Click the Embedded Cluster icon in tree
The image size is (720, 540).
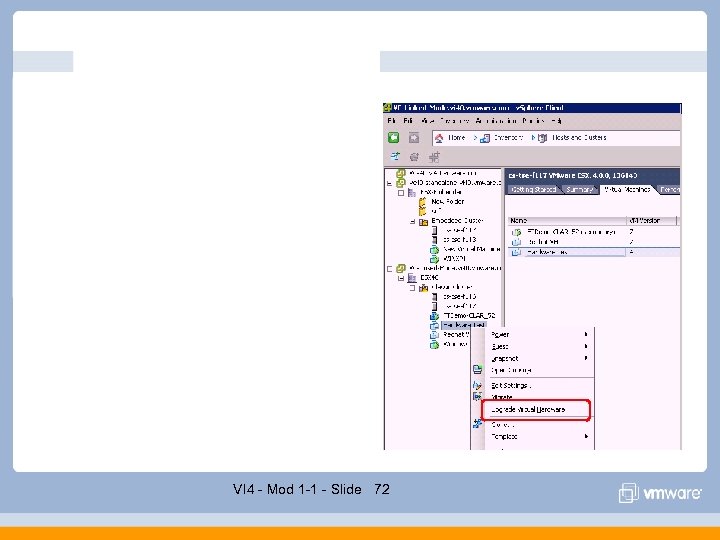click(423, 221)
